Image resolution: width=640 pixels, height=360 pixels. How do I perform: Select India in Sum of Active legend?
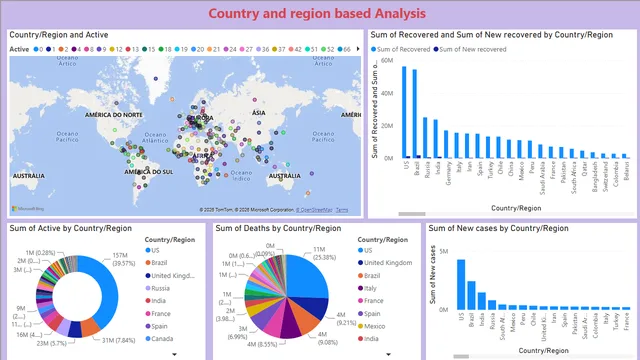pyautogui.click(x=156, y=301)
